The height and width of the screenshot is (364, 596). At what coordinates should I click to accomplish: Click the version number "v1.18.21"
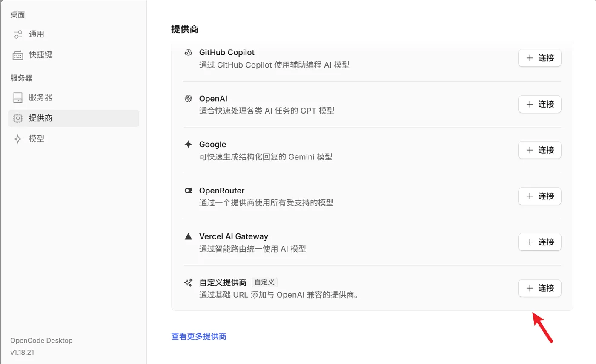[22, 353]
